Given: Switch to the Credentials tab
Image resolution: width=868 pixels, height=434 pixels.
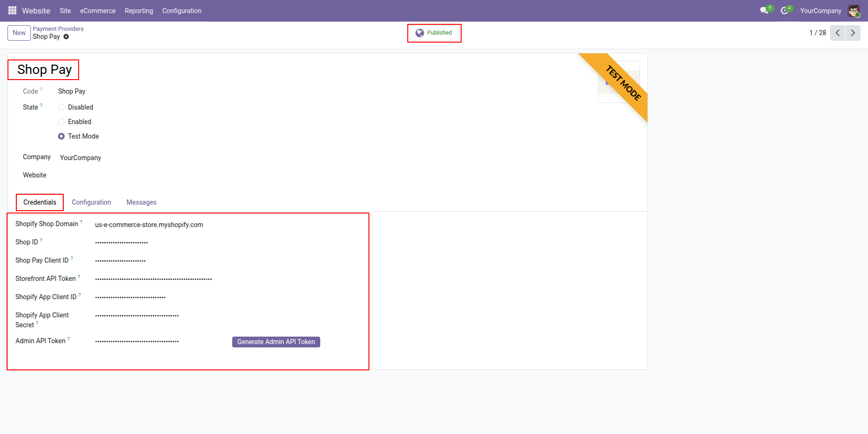Looking at the screenshot, I should 40,202.
